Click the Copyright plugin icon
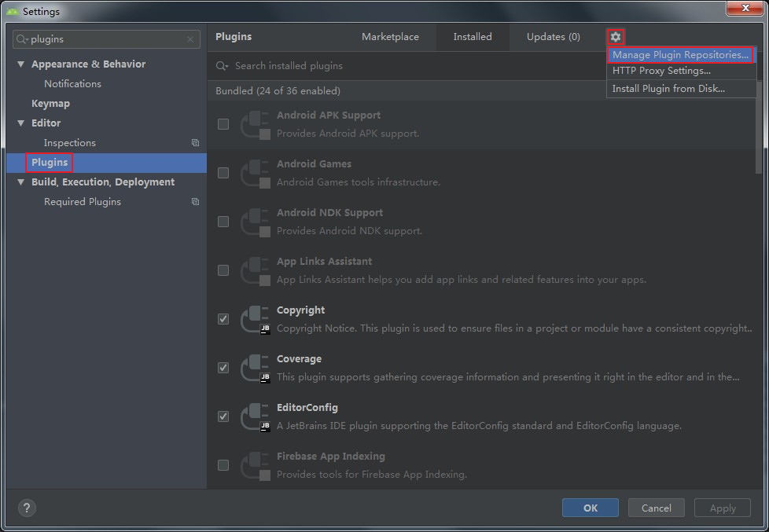769x532 pixels. [256, 319]
